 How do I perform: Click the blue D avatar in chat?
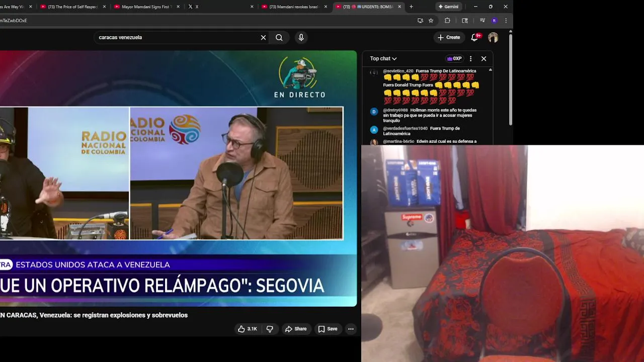coord(374,112)
